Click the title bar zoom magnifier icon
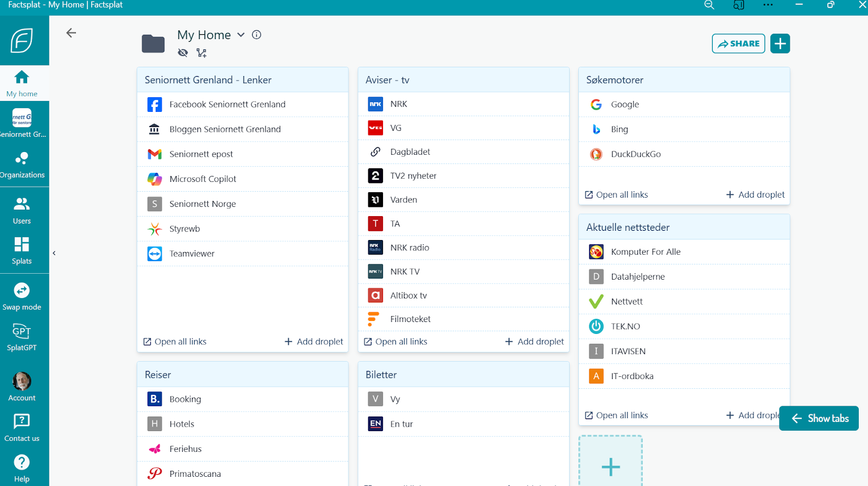Viewport: 868px width, 486px height. (709, 5)
